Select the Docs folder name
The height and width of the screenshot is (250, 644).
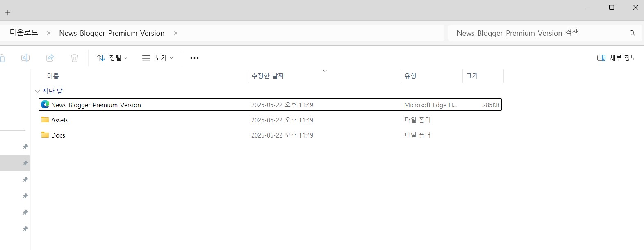(58, 135)
